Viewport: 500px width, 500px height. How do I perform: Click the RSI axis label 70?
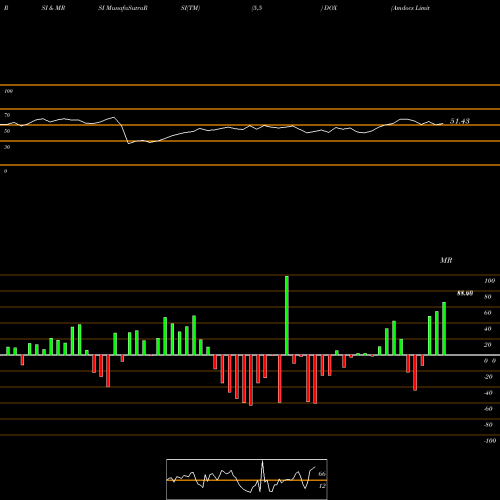7,115
